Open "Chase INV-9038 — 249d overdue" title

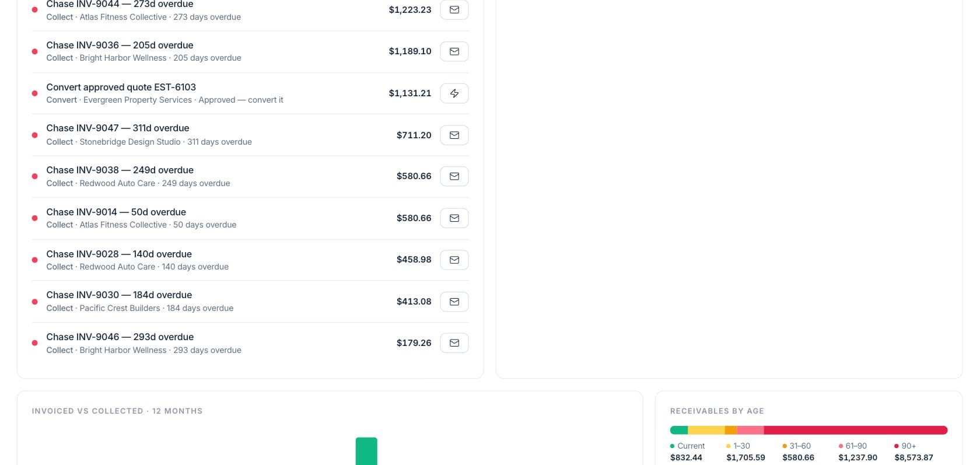(120, 170)
